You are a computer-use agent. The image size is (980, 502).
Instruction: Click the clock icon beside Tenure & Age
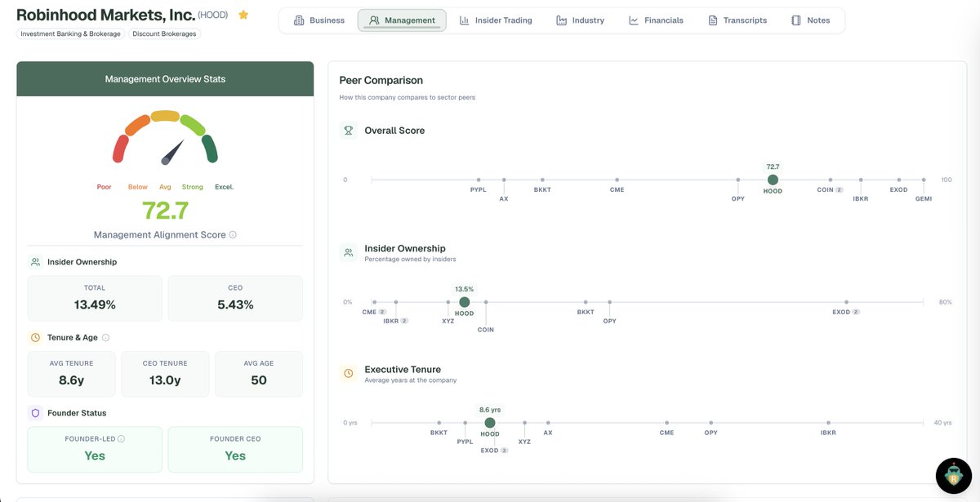[x=35, y=337]
